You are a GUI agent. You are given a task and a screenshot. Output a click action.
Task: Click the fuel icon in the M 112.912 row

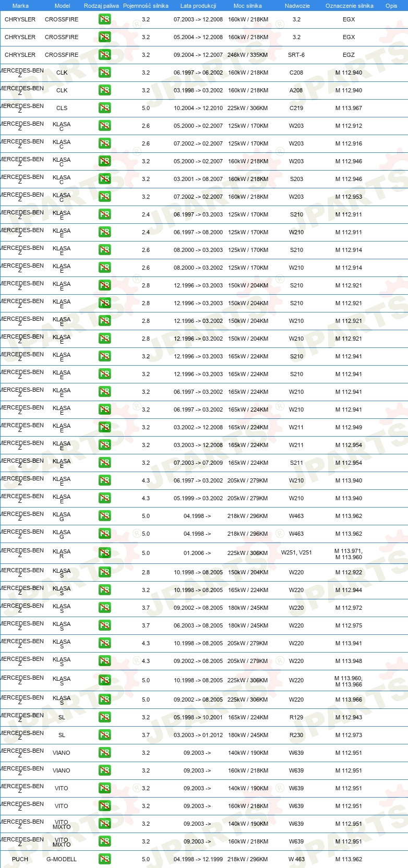tap(105, 126)
